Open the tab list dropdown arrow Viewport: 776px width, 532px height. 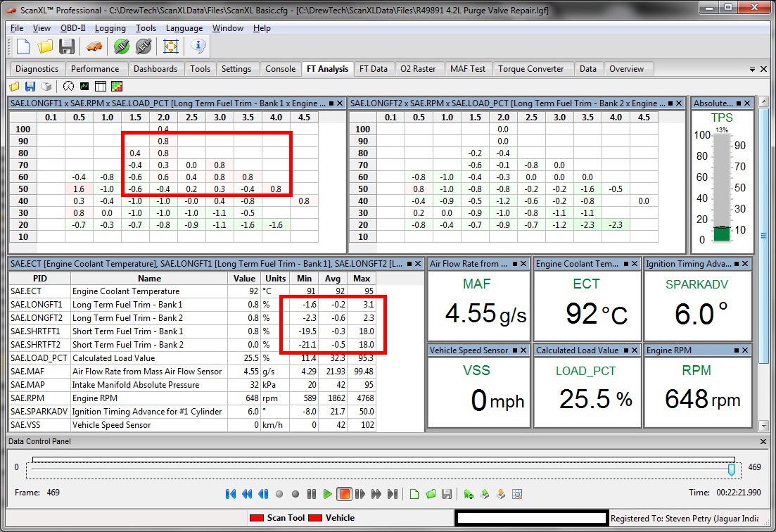[753, 70]
